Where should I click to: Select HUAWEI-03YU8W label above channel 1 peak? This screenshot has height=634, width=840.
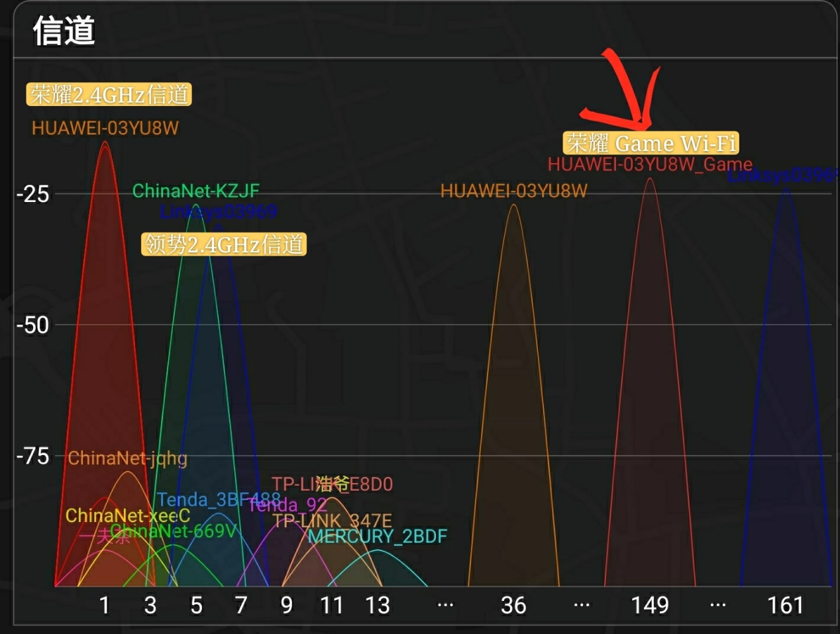pyautogui.click(x=105, y=128)
